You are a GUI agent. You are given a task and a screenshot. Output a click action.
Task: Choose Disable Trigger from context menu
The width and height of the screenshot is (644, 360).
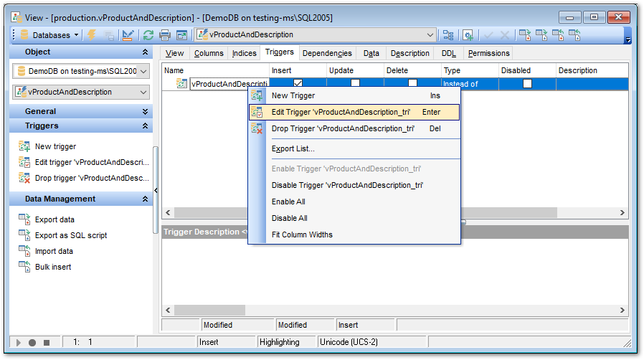pos(354,185)
